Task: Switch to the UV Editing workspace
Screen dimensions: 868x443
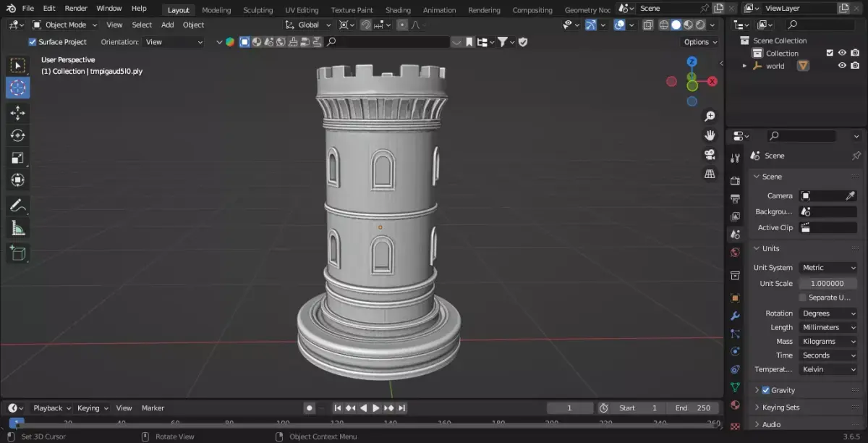Action: click(x=302, y=10)
